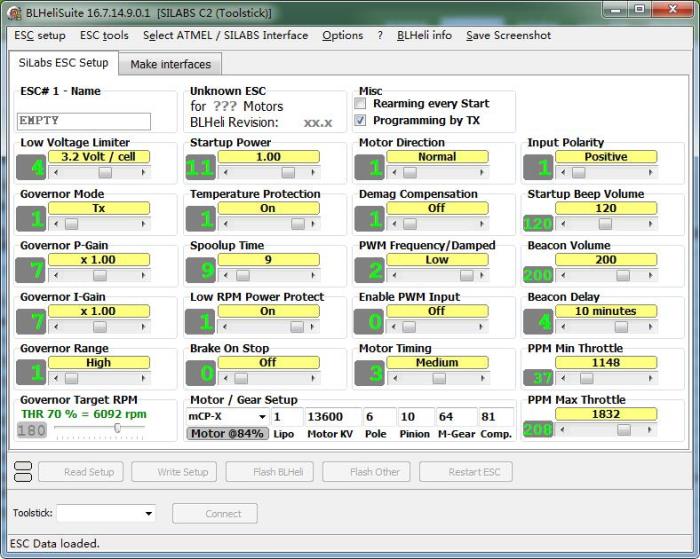The height and width of the screenshot is (559, 700).
Task: Click Brake On Stop right scroll arrow
Action: pyautogui.click(x=313, y=378)
